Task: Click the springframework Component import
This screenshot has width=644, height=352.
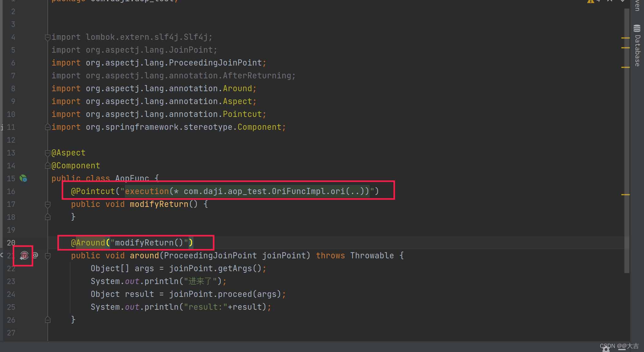Action: pyautogui.click(x=169, y=127)
